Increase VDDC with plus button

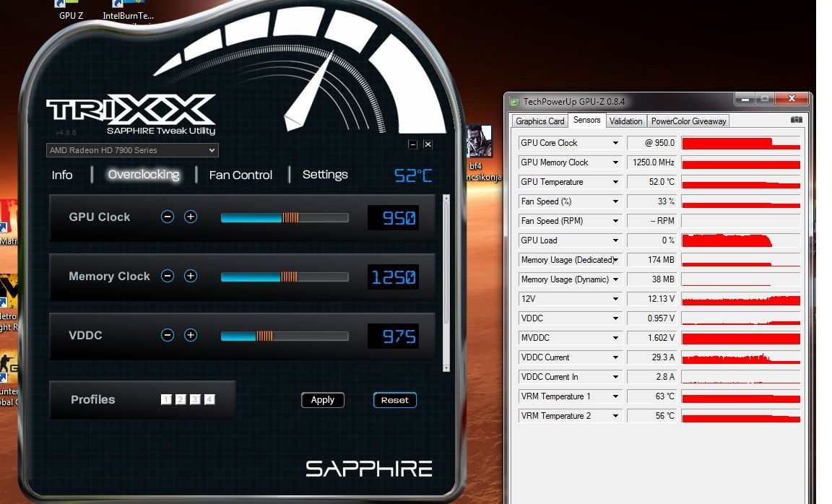[x=191, y=335]
